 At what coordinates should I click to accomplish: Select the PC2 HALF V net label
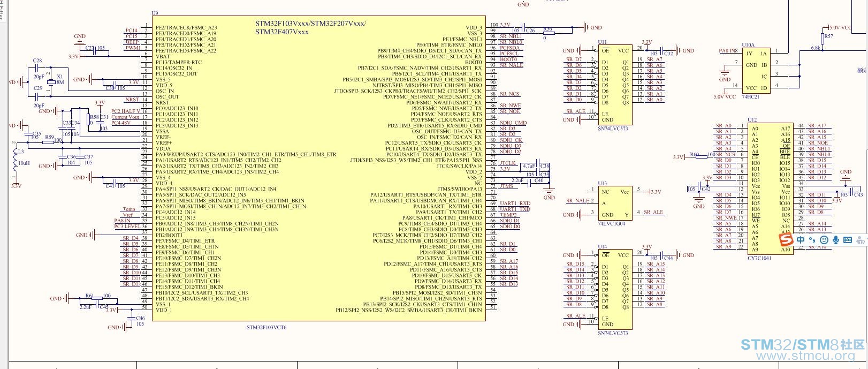[x=126, y=111]
